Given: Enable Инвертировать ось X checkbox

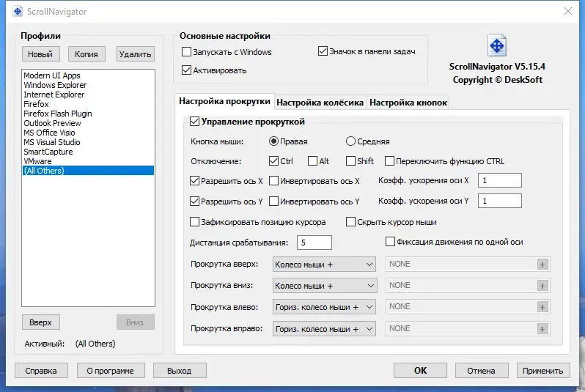Looking at the screenshot, I should click(x=273, y=181).
